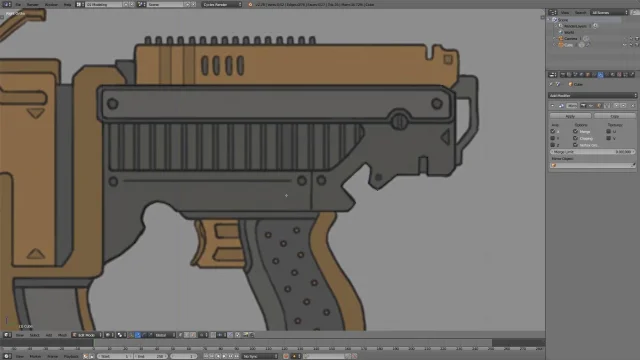Open timeline Playback menu
Image resolution: width=640 pixels, height=360 pixels.
click(71, 356)
